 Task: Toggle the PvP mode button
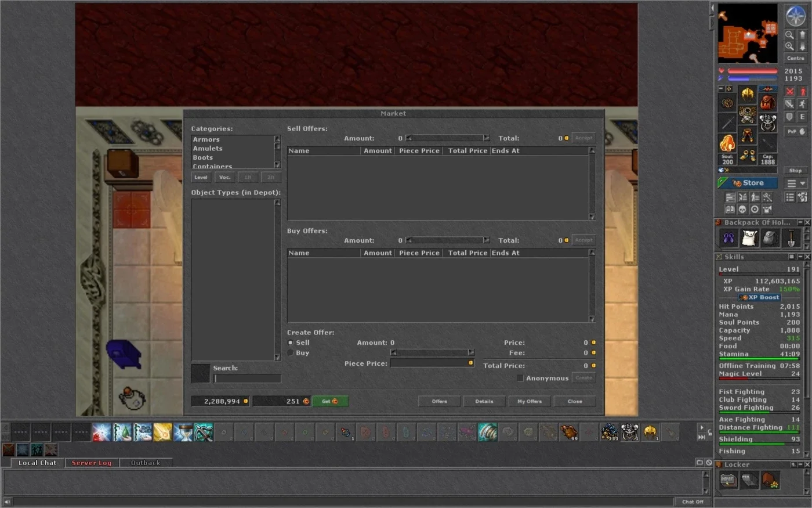(x=795, y=132)
